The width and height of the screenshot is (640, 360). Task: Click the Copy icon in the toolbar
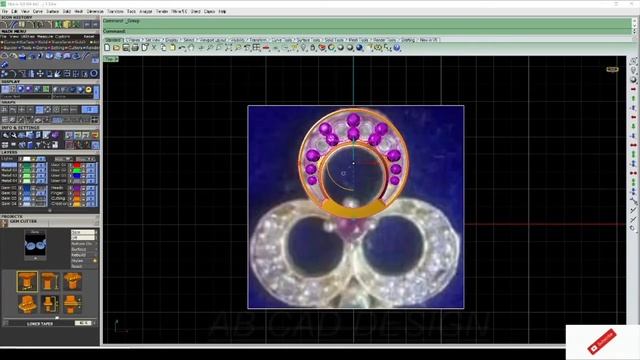pos(163,48)
